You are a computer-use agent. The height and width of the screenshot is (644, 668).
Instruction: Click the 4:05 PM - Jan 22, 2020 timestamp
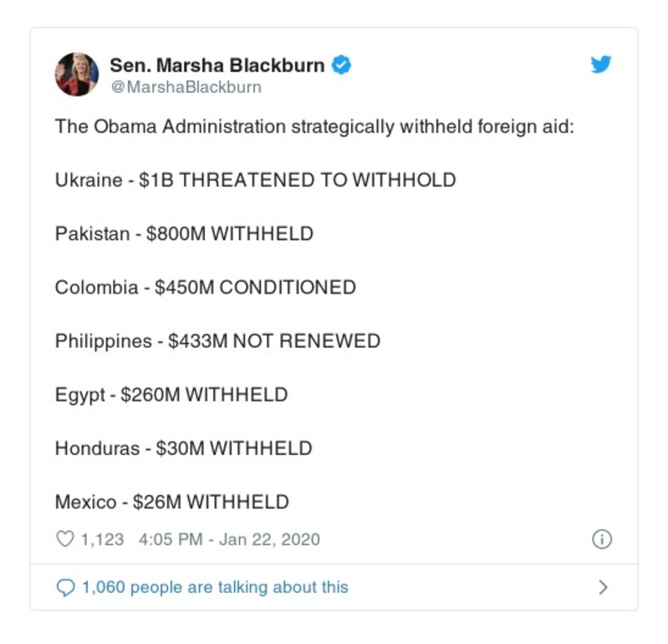[x=227, y=539]
